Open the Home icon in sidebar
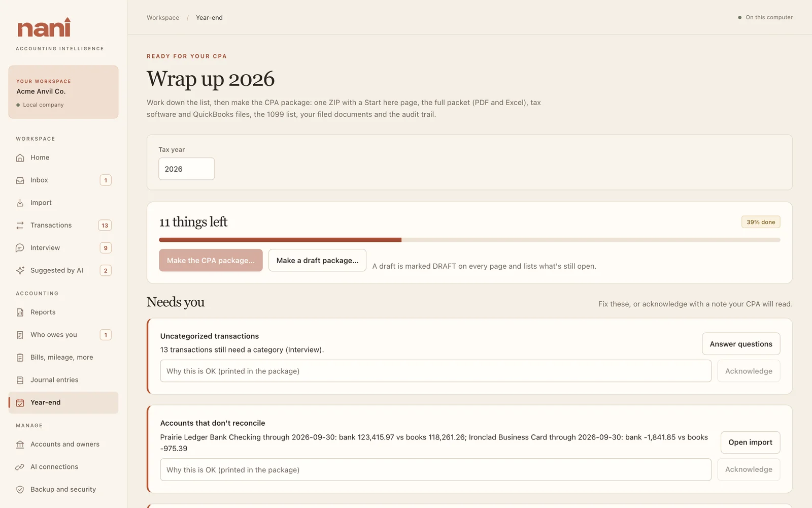This screenshot has height=508, width=812. [20, 157]
